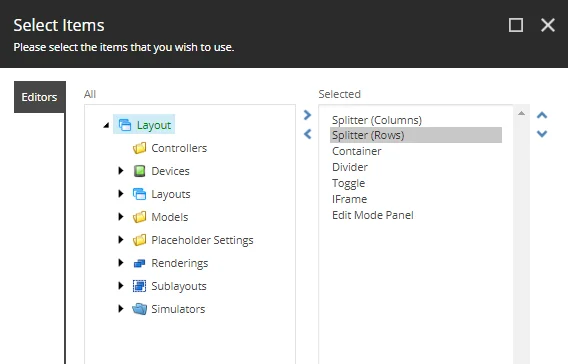The image size is (568, 364).
Task: Click the Layouts window icon
Action: coord(139,194)
